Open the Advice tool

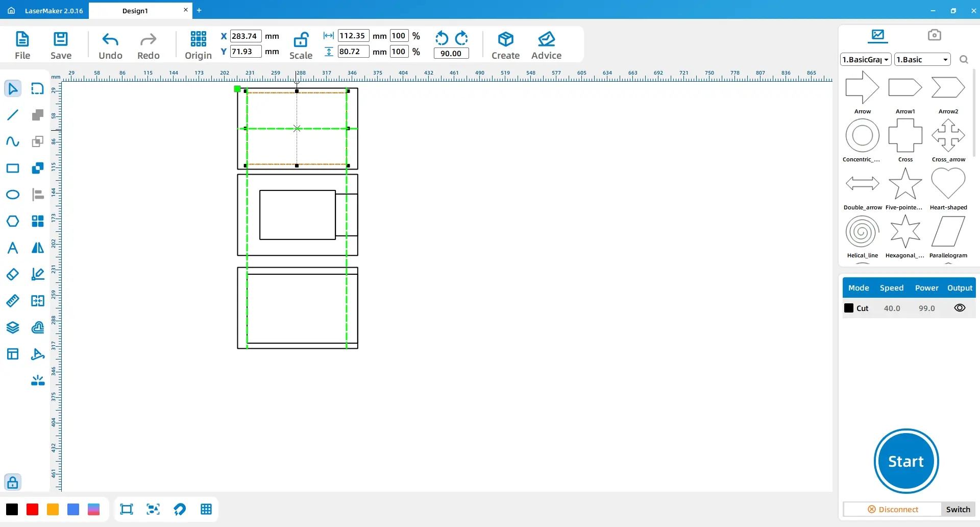tap(546, 45)
